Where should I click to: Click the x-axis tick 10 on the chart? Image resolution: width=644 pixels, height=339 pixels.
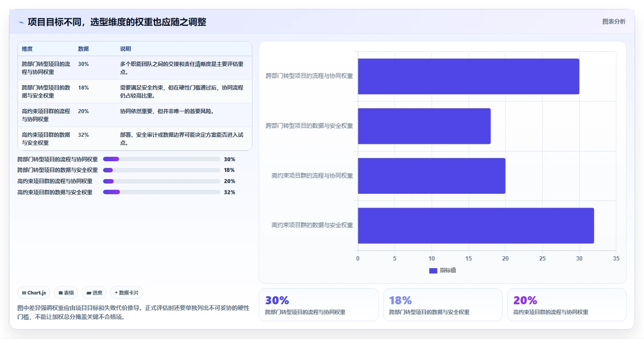tap(432, 258)
